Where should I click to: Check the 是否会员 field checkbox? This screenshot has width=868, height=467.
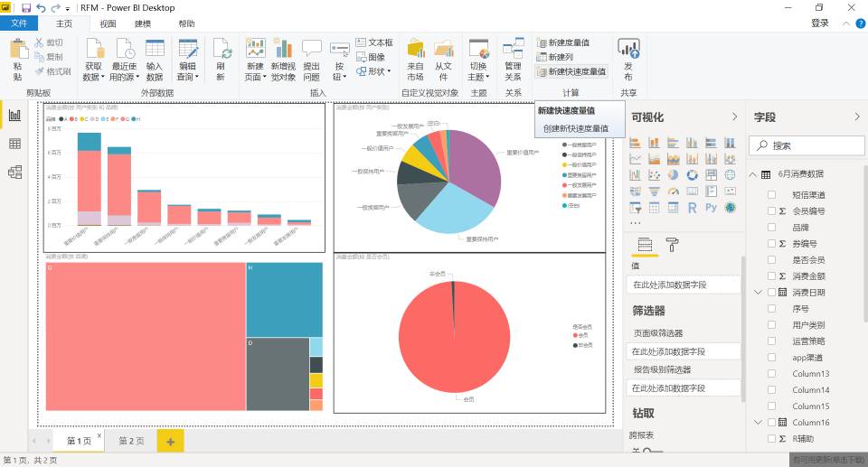pyautogui.click(x=771, y=259)
